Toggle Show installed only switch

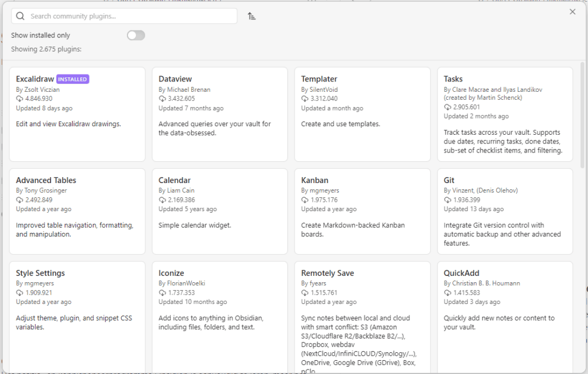click(136, 35)
